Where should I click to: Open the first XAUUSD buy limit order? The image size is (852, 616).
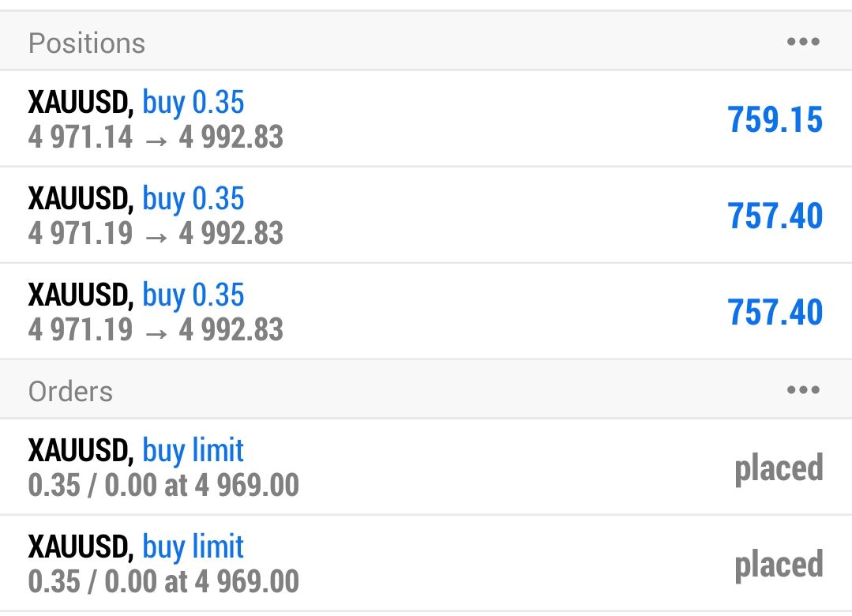coord(426,468)
